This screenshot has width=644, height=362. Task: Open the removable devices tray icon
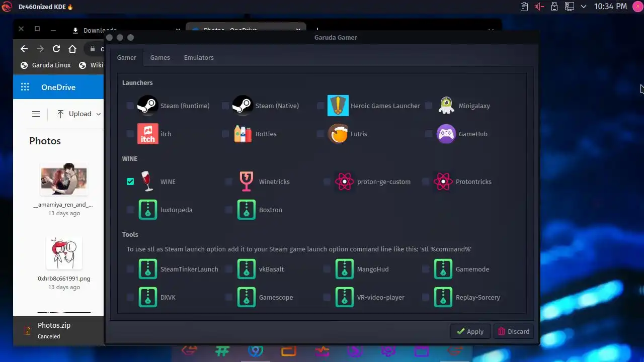(x=554, y=7)
